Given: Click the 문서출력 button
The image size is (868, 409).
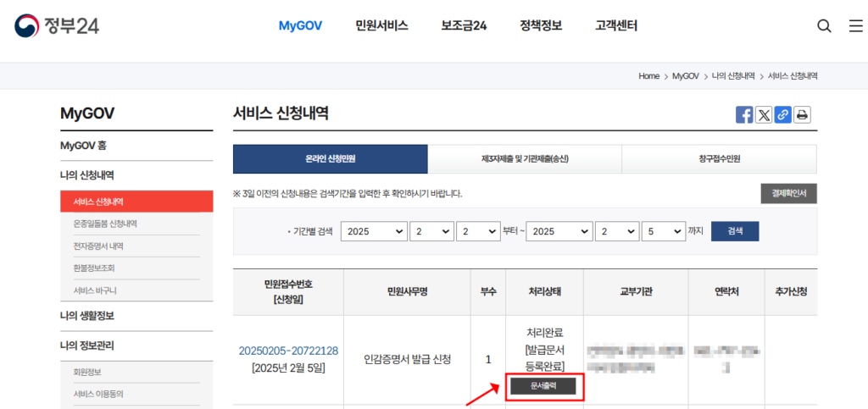Looking at the screenshot, I should click(543, 386).
